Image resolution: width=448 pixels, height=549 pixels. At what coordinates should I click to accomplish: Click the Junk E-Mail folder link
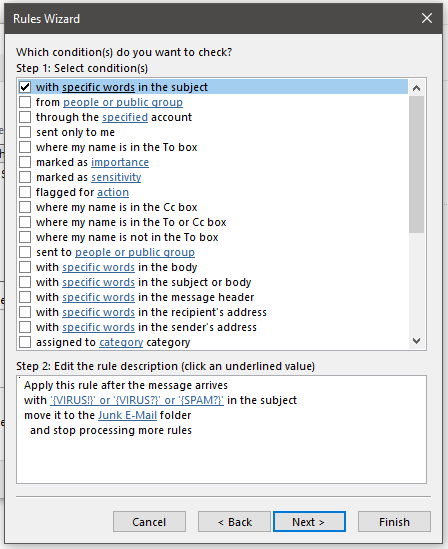coord(127,415)
